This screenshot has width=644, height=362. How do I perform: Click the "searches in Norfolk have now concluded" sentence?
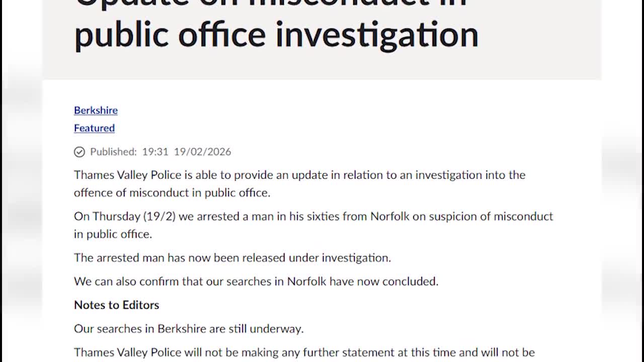pyautogui.click(x=256, y=282)
